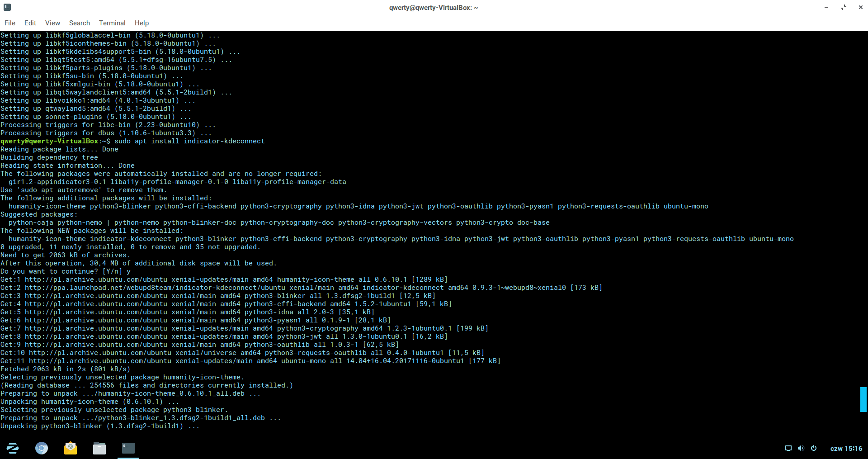Click the qwerty@qwerty-VirtualBox prompt text
This screenshot has height=459, width=868.
(49, 141)
